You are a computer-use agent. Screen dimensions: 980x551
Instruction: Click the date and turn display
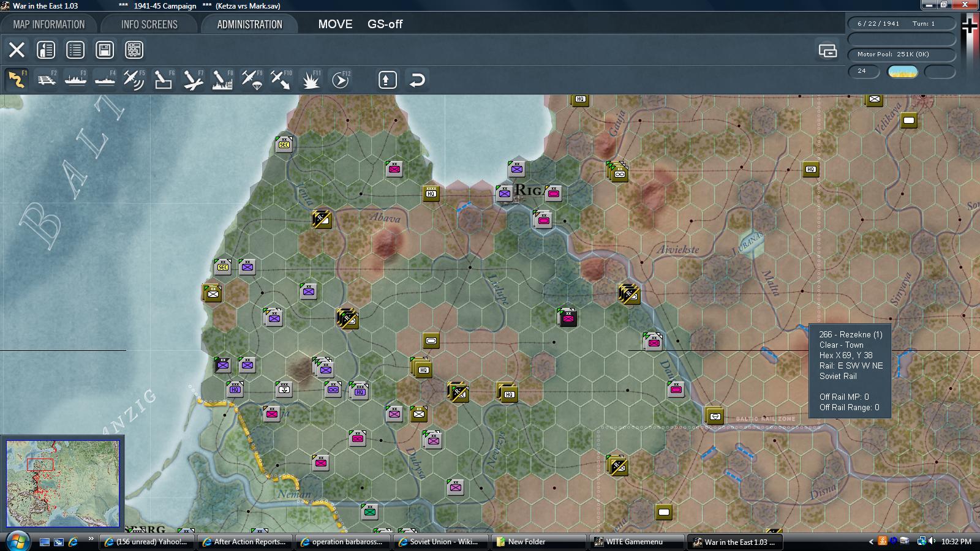pyautogui.click(x=902, y=23)
